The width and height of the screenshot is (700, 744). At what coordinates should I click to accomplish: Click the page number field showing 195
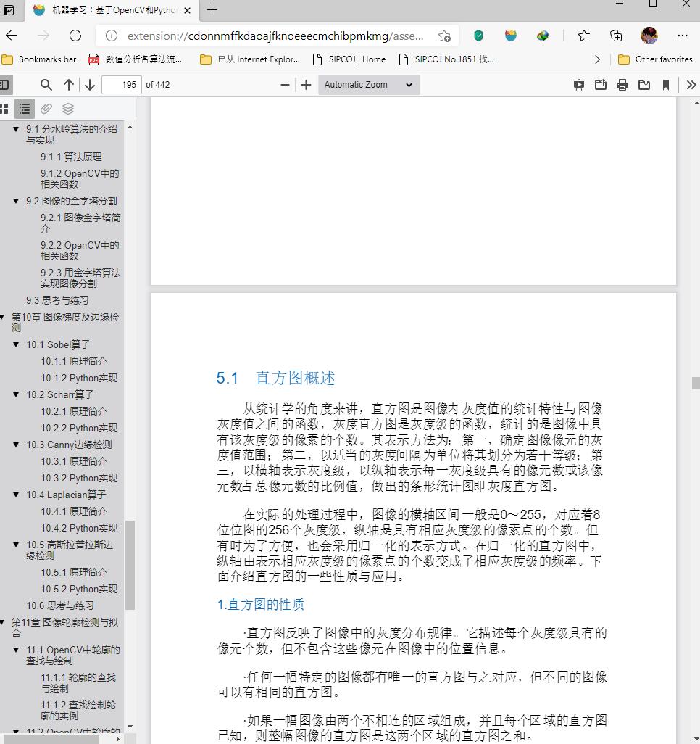tap(122, 85)
